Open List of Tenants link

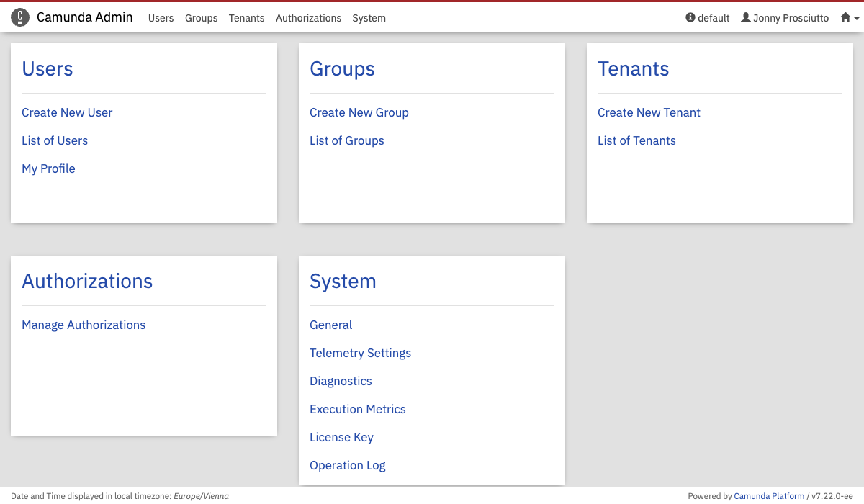(x=636, y=140)
